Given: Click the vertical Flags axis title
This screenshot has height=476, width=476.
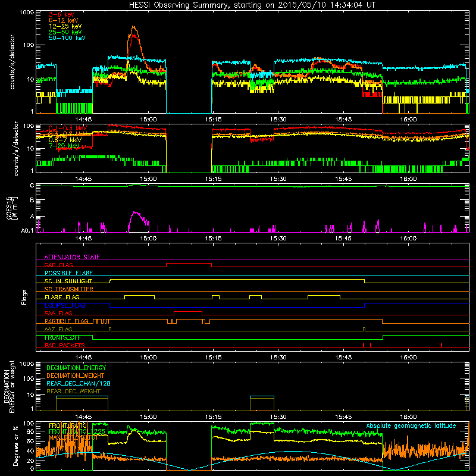Looking at the screenshot, I should (x=24, y=297).
